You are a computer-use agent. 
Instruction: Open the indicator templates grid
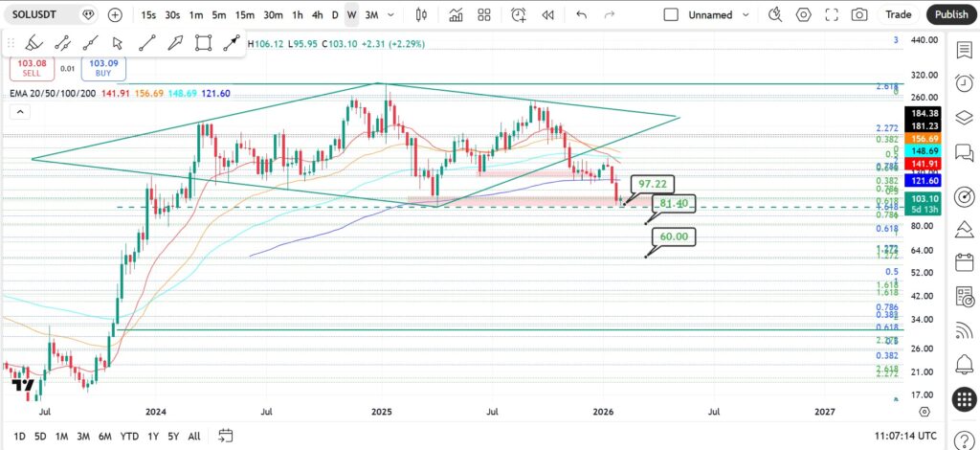tap(484, 15)
